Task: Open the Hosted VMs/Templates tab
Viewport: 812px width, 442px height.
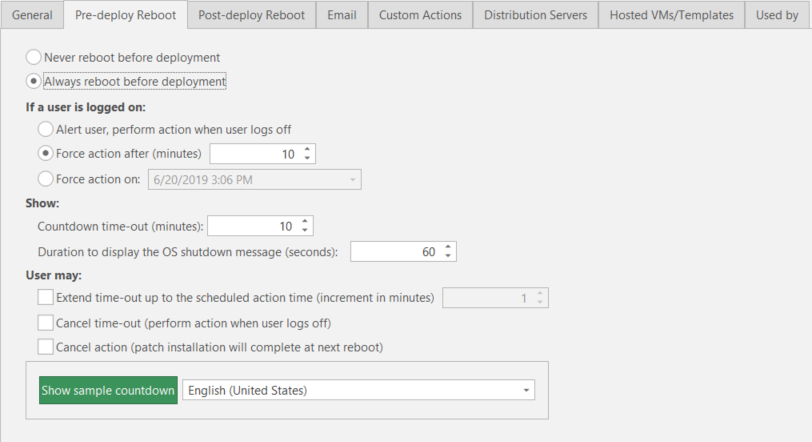Action: pyautogui.click(x=671, y=15)
